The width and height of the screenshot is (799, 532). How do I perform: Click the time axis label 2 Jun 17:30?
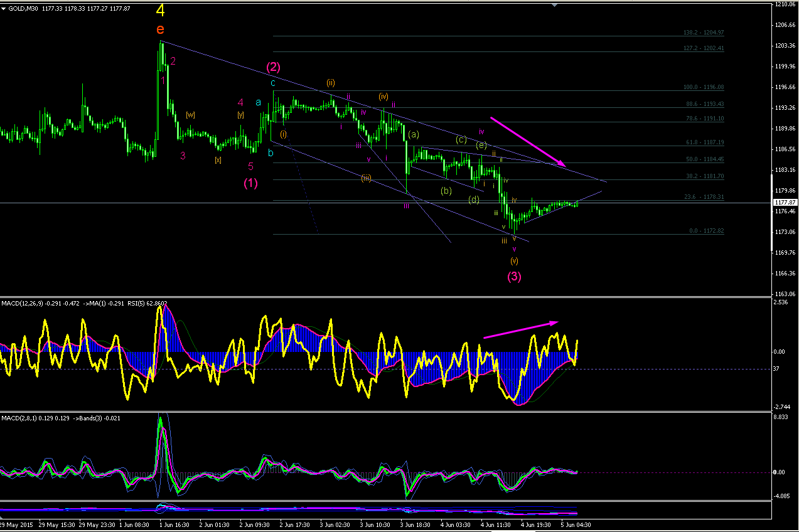[294, 525]
